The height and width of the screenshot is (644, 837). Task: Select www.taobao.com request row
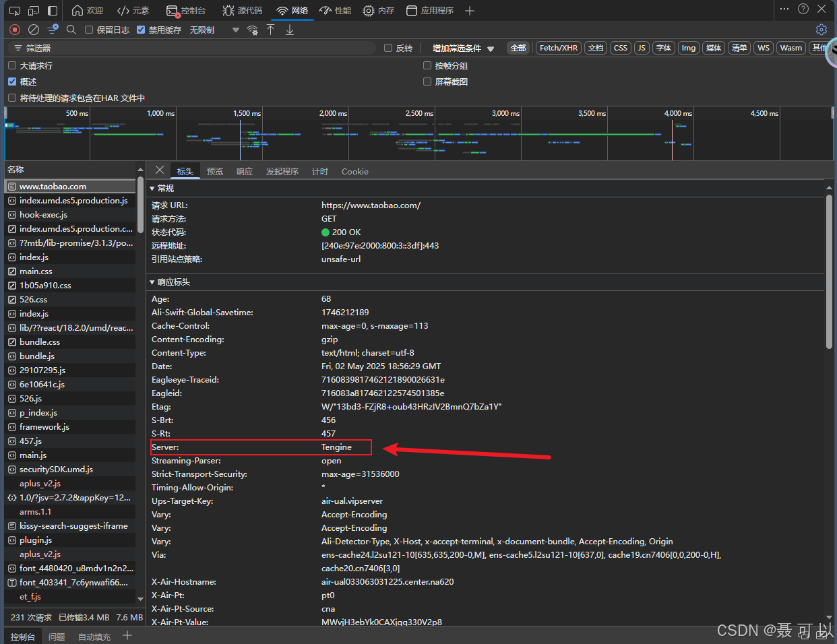(x=71, y=187)
